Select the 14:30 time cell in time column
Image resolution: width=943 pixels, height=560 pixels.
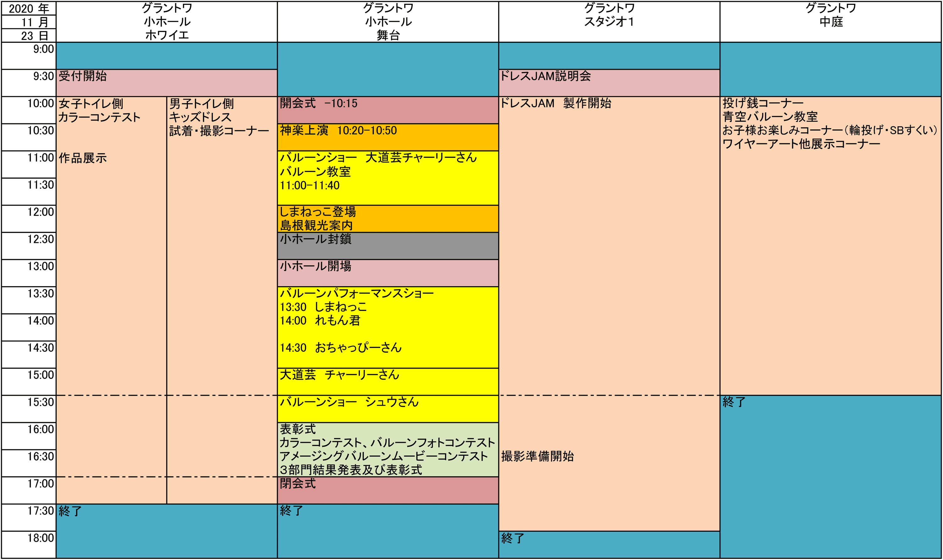tap(29, 355)
